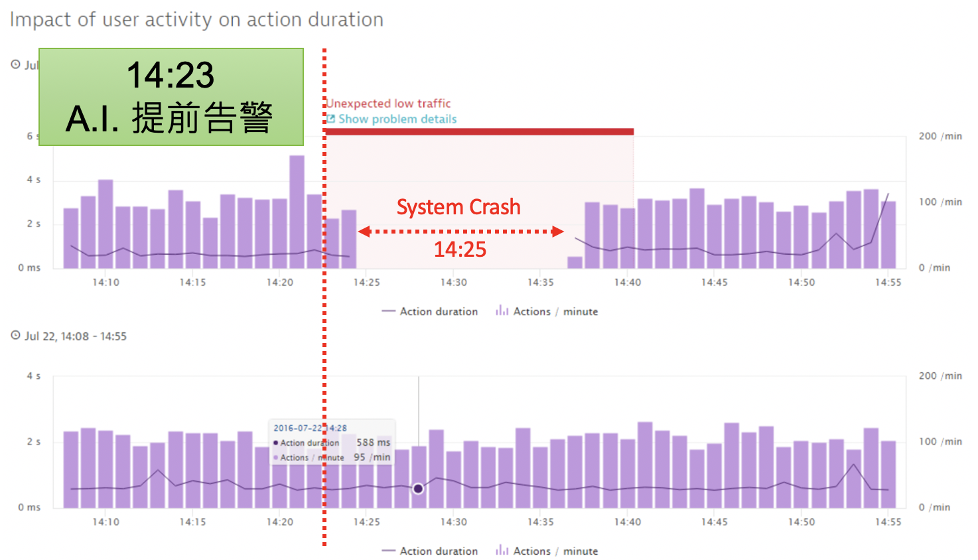Click the bar-chart legend icon under the bottom chart
This screenshot has width=978, height=560.
502,550
